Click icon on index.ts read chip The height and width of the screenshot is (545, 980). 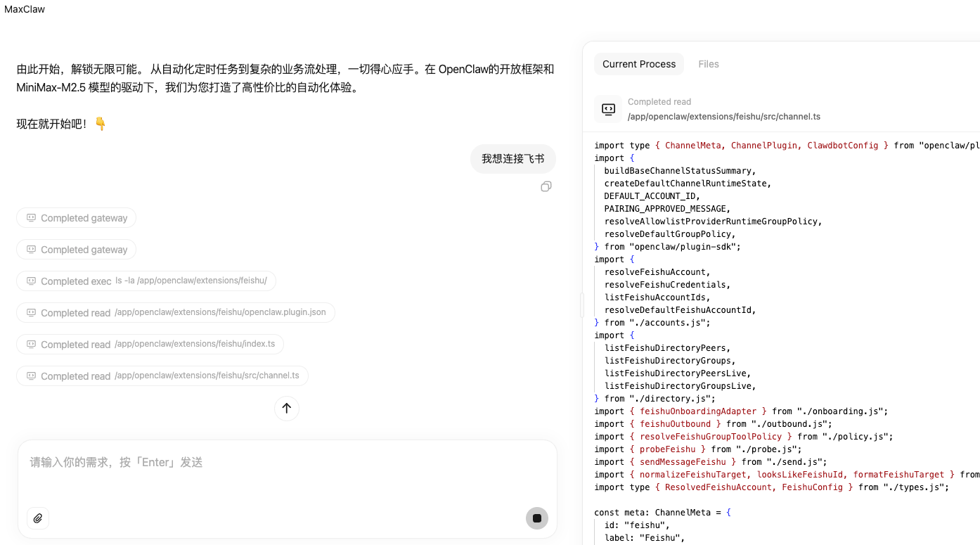pyautogui.click(x=31, y=345)
